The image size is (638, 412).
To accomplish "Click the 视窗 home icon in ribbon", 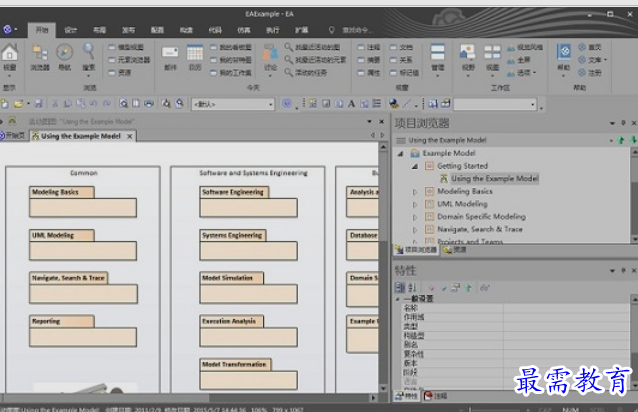I will click(x=10, y=53).
